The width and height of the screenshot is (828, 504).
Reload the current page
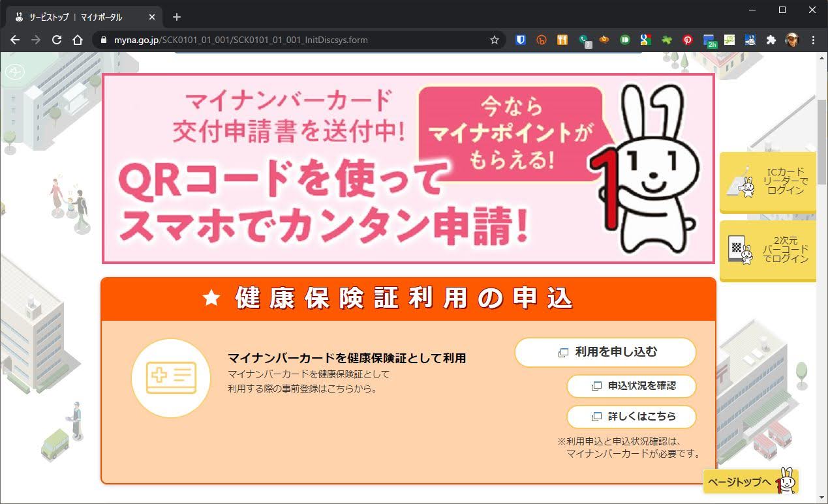[57, 40]
